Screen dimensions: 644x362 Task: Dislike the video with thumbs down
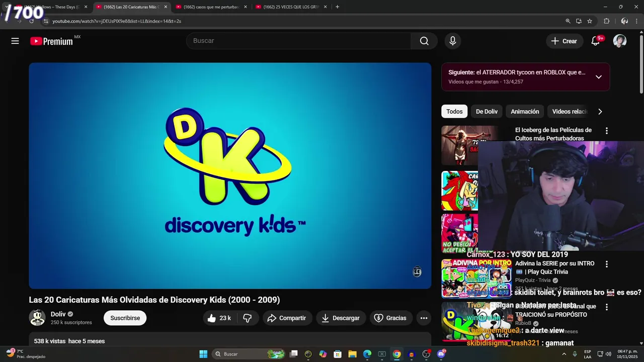[x=248, y=318]
